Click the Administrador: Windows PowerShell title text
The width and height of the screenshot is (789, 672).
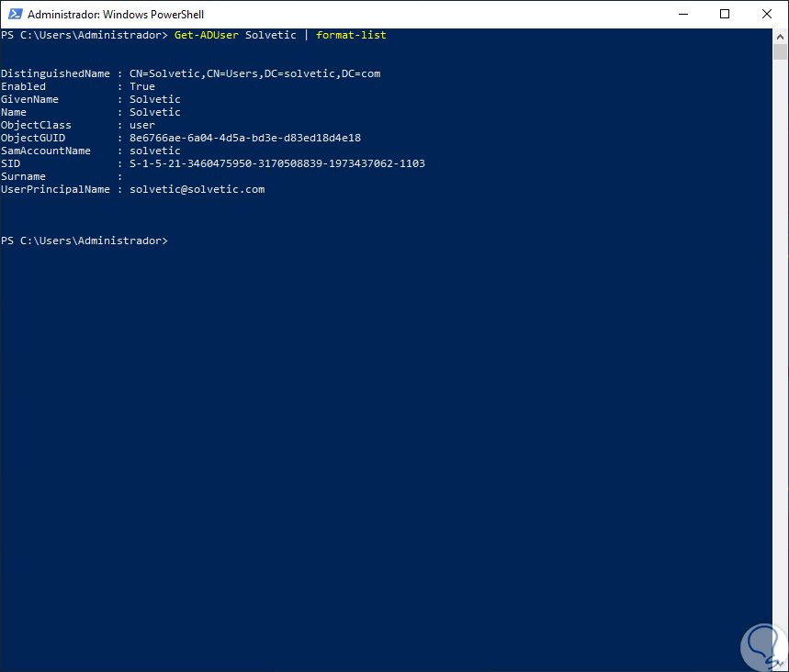pos(116,15)
